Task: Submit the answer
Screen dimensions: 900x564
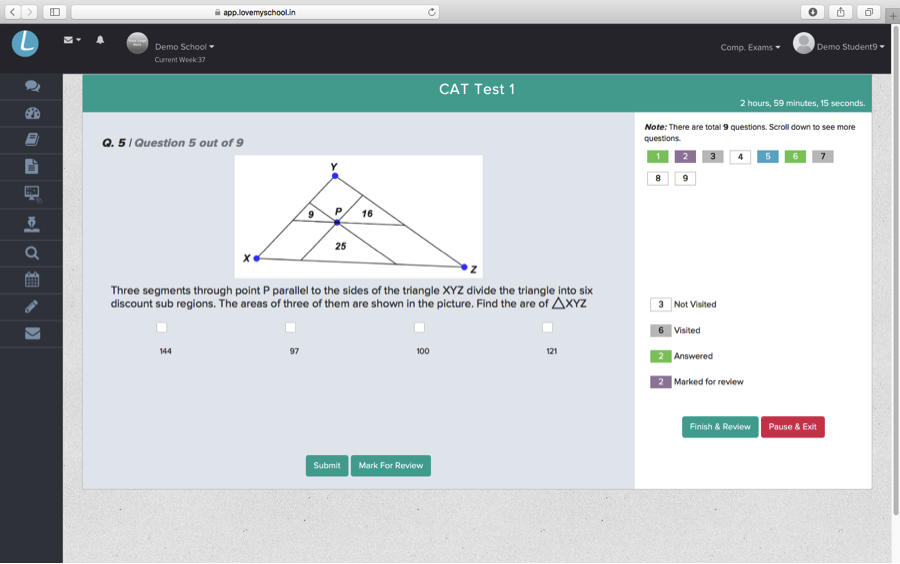Action: point(327,465)
